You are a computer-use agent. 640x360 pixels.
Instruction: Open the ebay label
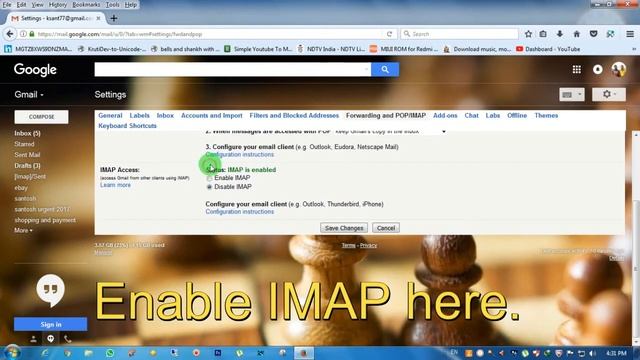21,188
